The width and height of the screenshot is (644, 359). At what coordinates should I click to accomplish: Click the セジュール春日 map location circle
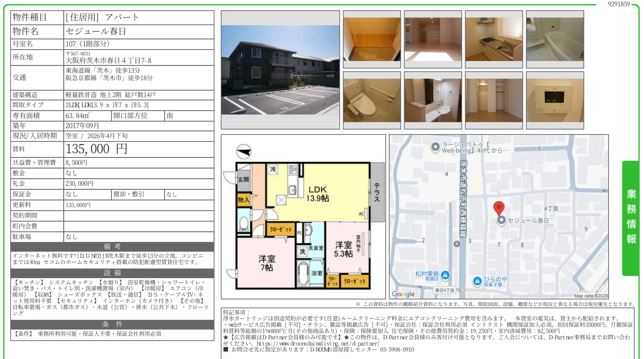coord(501,220)
